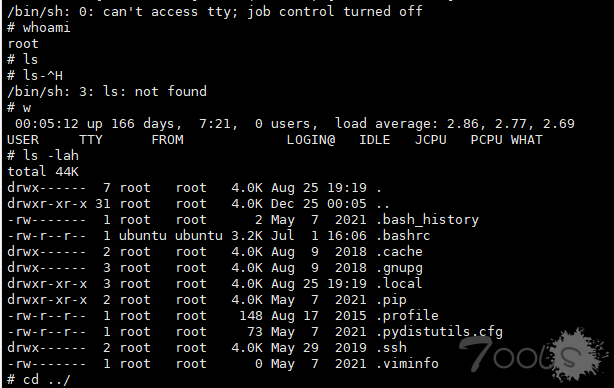The image size is (614, 388).
Task: Click the "148" size of .profile
Action: click(x=251, y=316)
